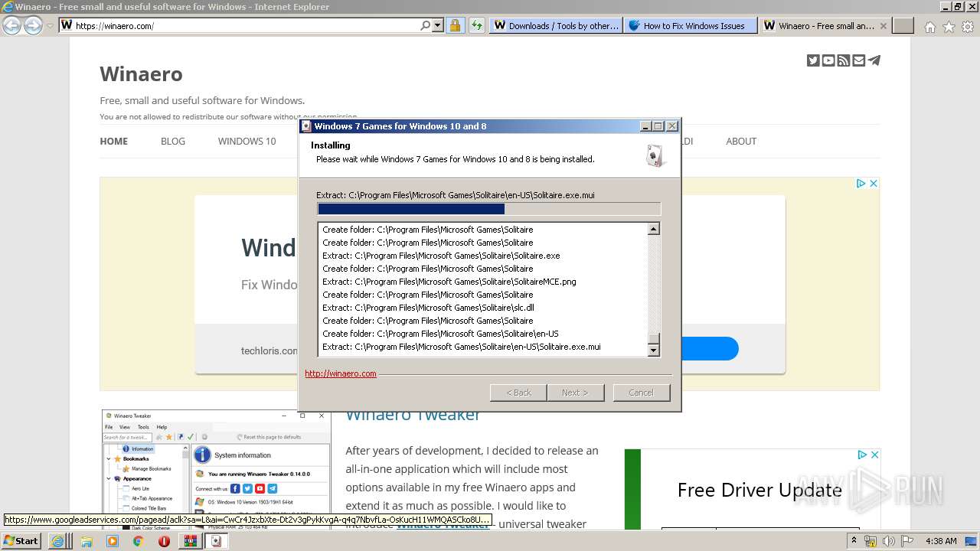The image size is (980, 551).
Task: Click the Cancel button in the installer
Action: coord(641,393)
